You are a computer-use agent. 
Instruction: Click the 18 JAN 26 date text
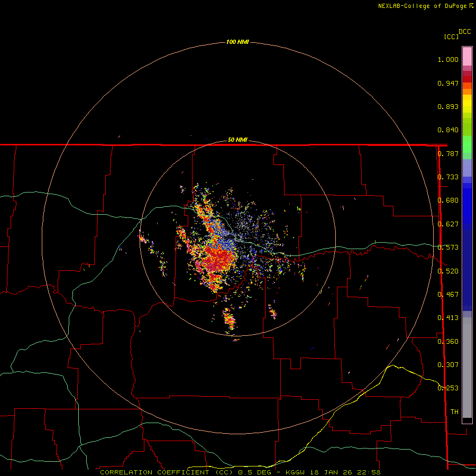click(330, 472)
